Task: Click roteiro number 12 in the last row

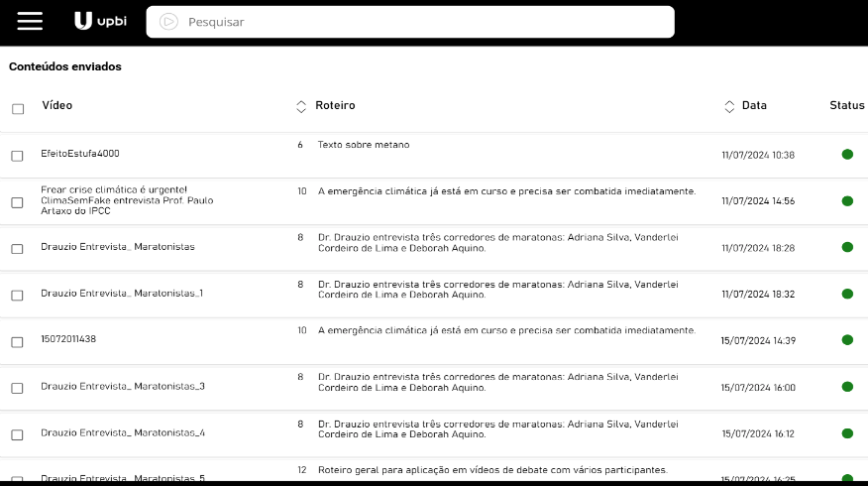Action: coord(301,470)
